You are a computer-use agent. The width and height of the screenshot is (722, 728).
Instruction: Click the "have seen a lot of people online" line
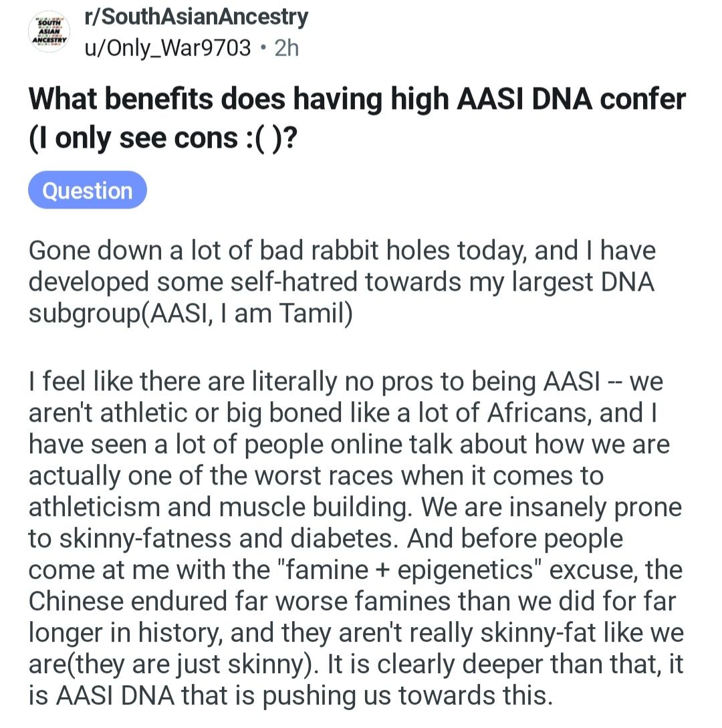349,445
